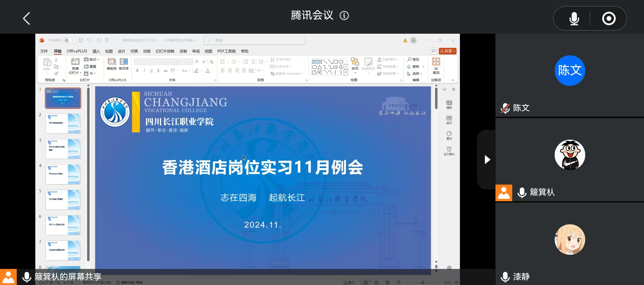
Task: Open the 单页库 single page library
Action: click(x=124, y=64)
